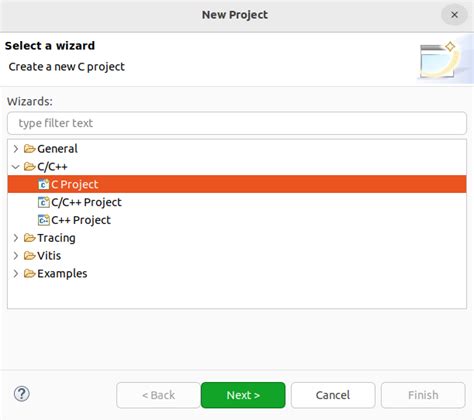
Task: Click the C++ Project wizard icon
Action: 43,220
